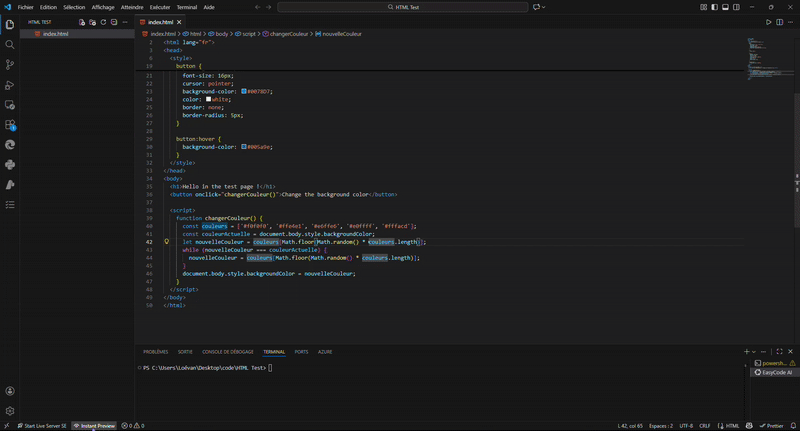Toggle the primary sidebar visibility
The width and height of the screenshot is (800, 431).
(714, 7)
